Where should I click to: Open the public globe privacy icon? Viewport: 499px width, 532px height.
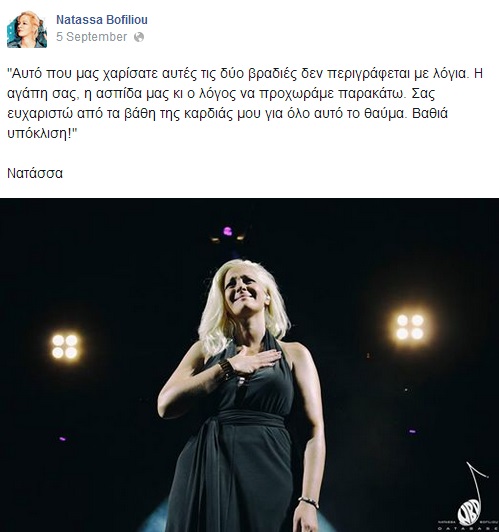[139, 37]
